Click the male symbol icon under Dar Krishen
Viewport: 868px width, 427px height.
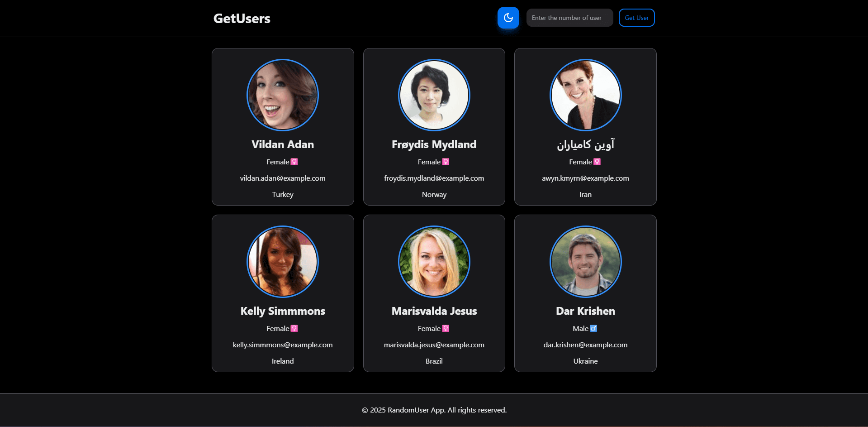pos(593,328)
